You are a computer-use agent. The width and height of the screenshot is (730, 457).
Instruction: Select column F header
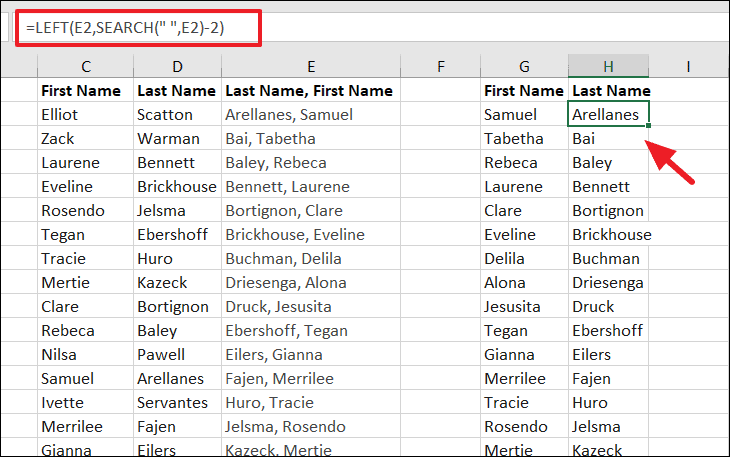point(440,66)
